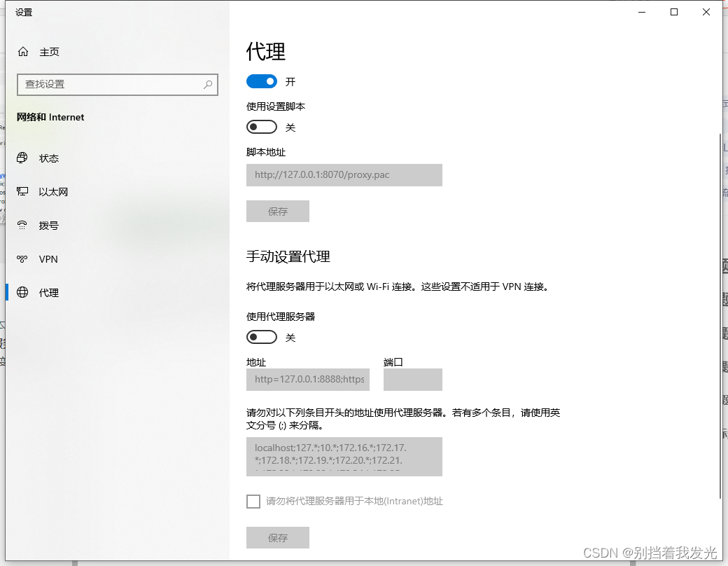Select the 以太网 (Ethernet) icon

(x=24, y=191)
